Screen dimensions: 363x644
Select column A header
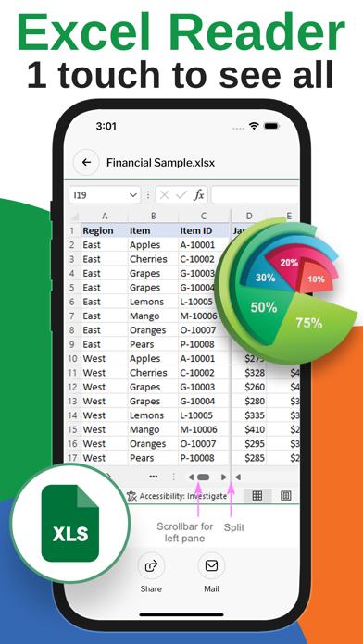(x=105, y=217)
